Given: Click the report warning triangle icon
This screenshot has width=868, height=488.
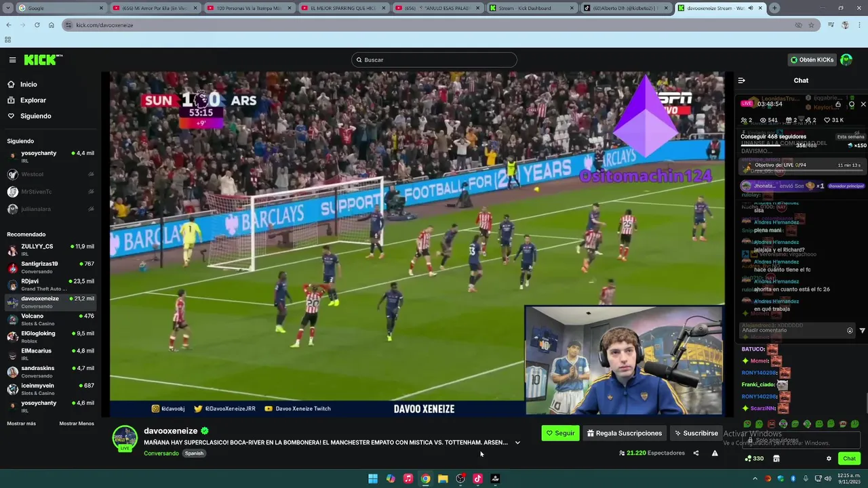Looking at the screenshot, I should tap(715, 453).
